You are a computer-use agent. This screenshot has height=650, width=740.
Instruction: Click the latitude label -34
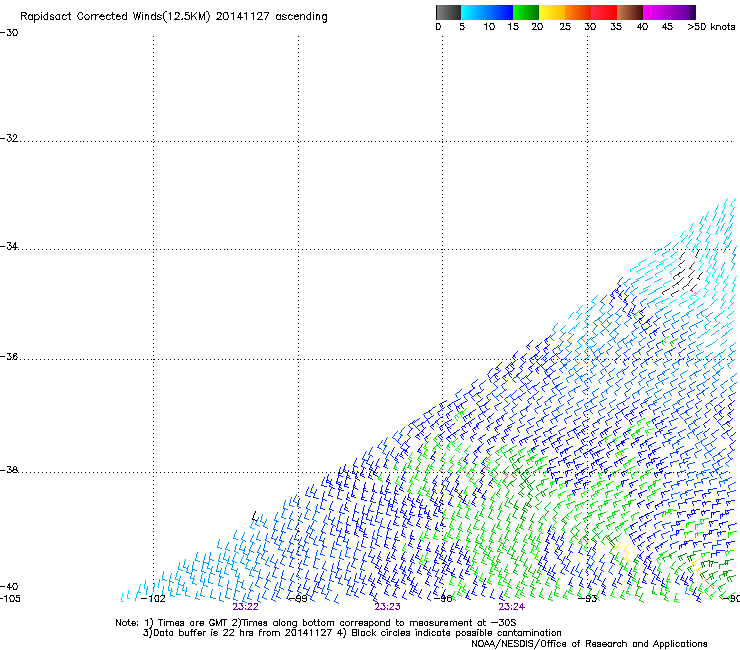tap(9, 246)
